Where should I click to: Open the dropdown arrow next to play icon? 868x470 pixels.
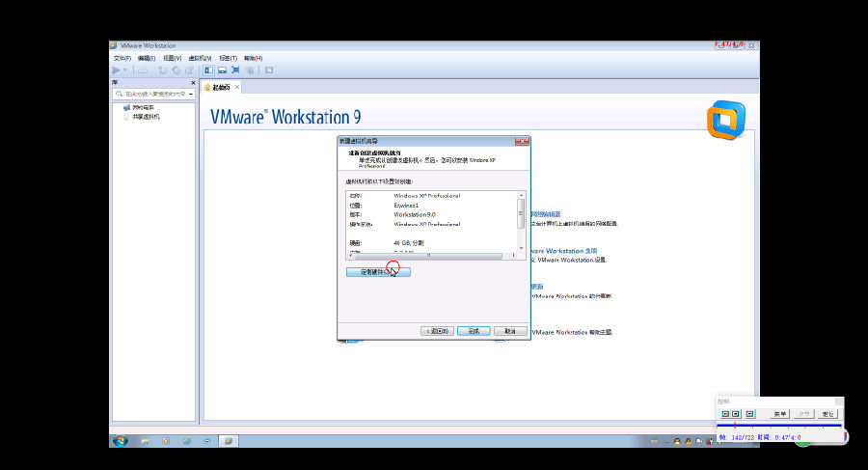tap(125, 70)
